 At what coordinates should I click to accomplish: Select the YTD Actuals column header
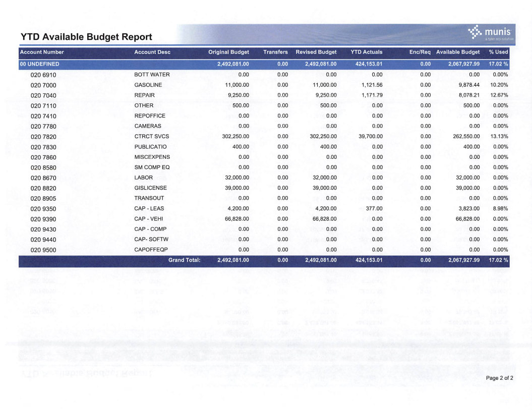point(366,52)
